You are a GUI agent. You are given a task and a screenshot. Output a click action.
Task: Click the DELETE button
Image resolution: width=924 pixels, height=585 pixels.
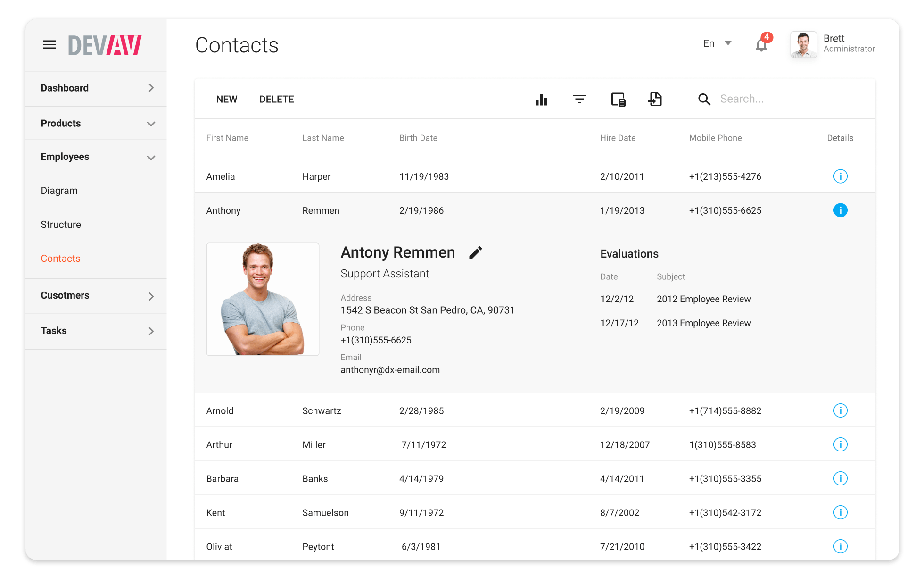click(277, 100)
